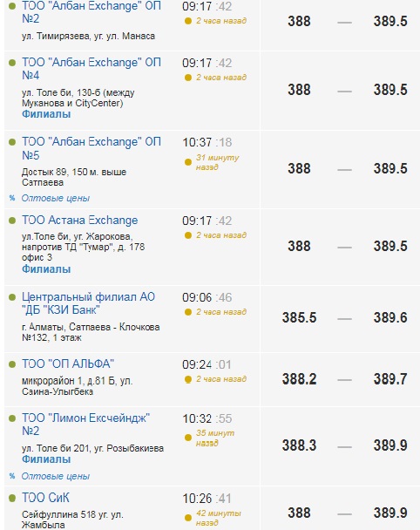This screenshot has height=530, width=420.
Task: Expand Филиалы under Албан Exchange ОП №4
Action: tap(46, 114)
